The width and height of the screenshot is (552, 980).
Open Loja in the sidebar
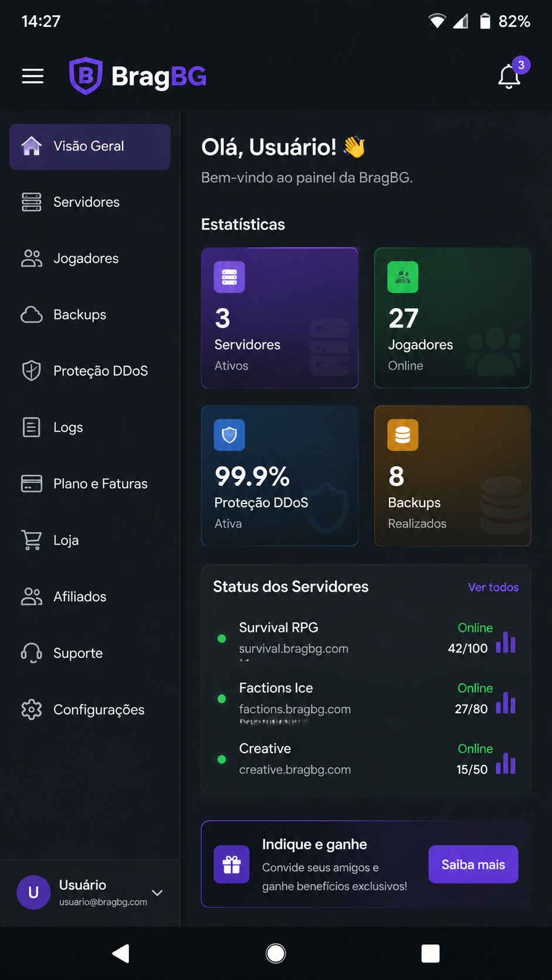(x=90, y=540)
